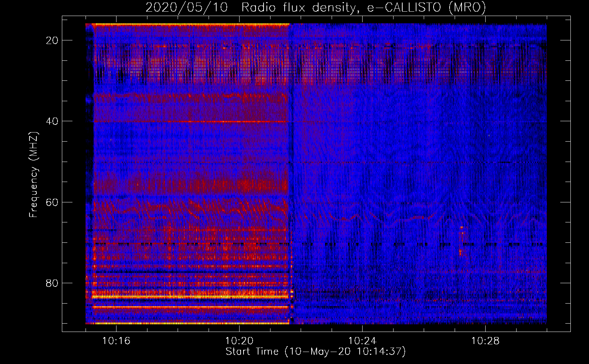Click the 40 frequency tick label

pos(52,121)
